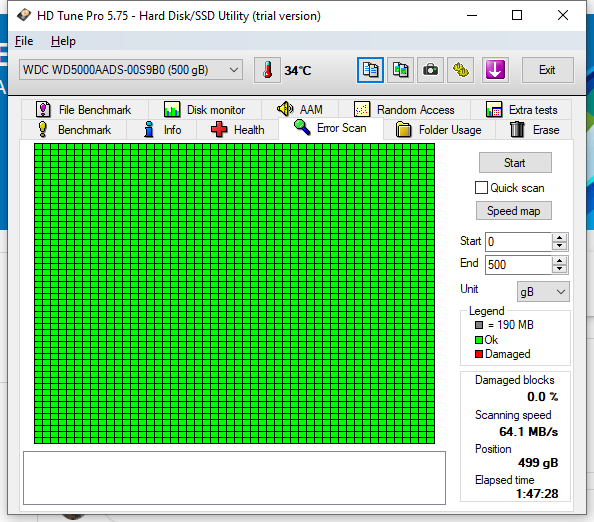Enable the Quick scan checkbox
The width and height of the screenshot is (594, 522).
click(x=481, y=188)
